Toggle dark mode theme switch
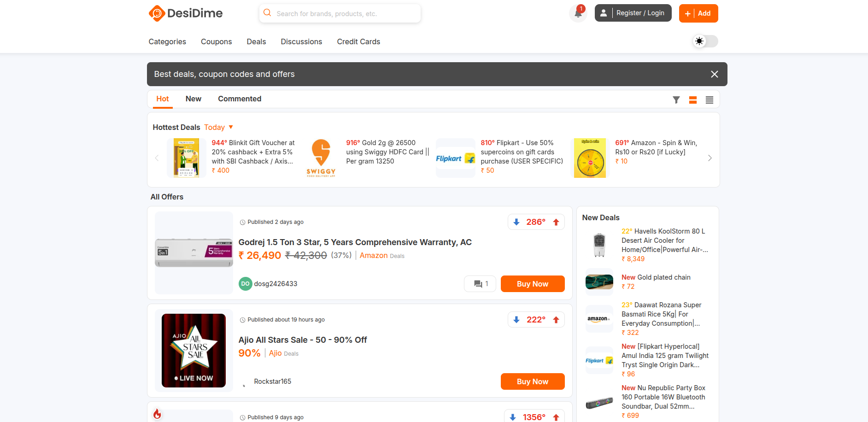Screen dimensions: 868x422 point(705,41)
